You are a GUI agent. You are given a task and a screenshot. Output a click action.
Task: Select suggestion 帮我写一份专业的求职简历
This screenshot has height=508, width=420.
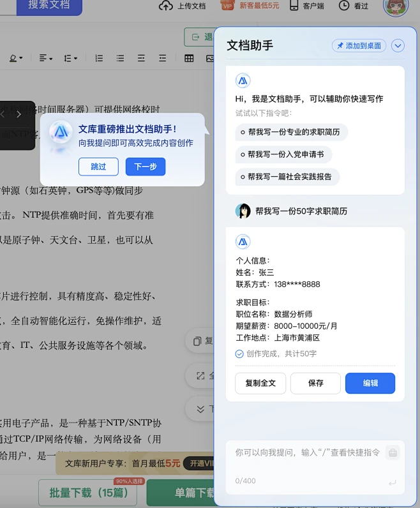[292, 132]
